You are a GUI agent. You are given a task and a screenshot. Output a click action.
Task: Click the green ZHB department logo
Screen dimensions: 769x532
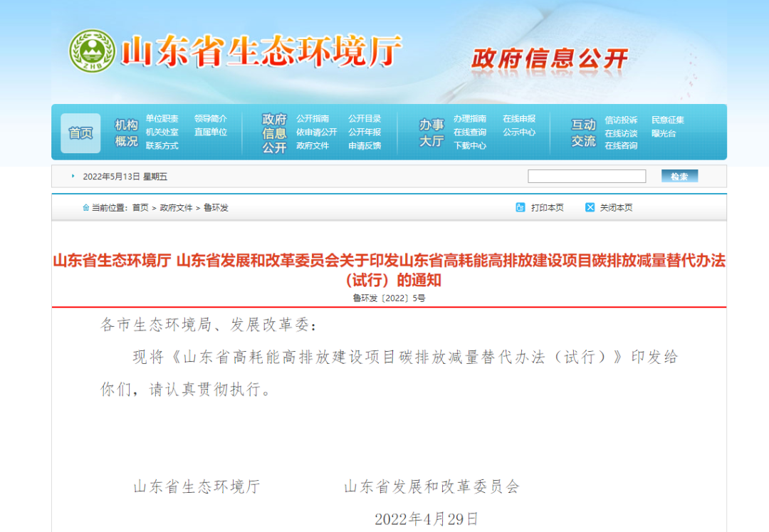coord(92,52)
